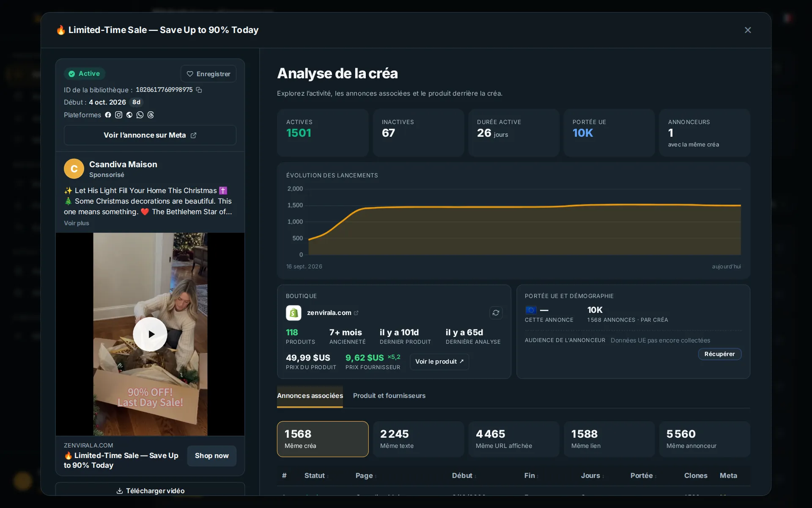This screenshot has width=812, height=508.
Task: Switch to the Annonces associées tab
Action: 310,396
